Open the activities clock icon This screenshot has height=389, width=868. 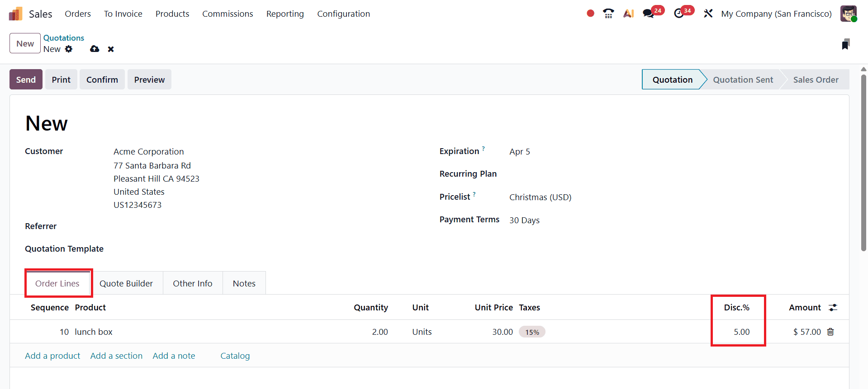click(x=678, y=14)
